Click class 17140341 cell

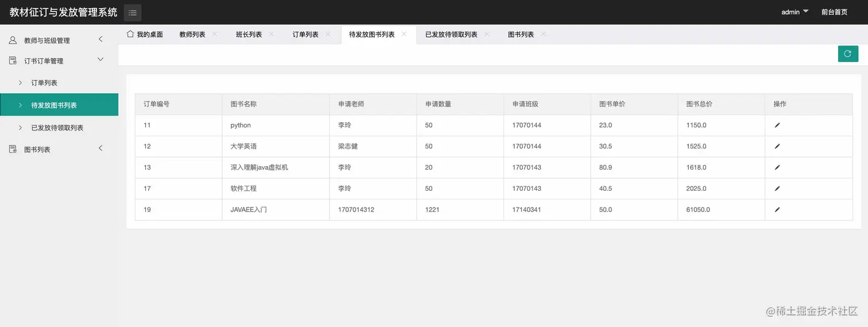[x=547, y=210]
